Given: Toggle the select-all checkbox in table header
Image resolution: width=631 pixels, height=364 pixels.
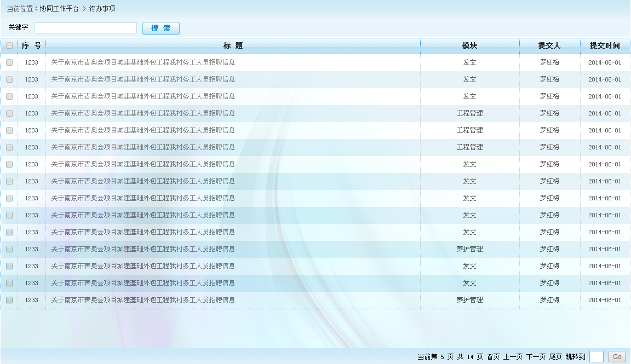Looking at the screenshot, I should [9, 45].
